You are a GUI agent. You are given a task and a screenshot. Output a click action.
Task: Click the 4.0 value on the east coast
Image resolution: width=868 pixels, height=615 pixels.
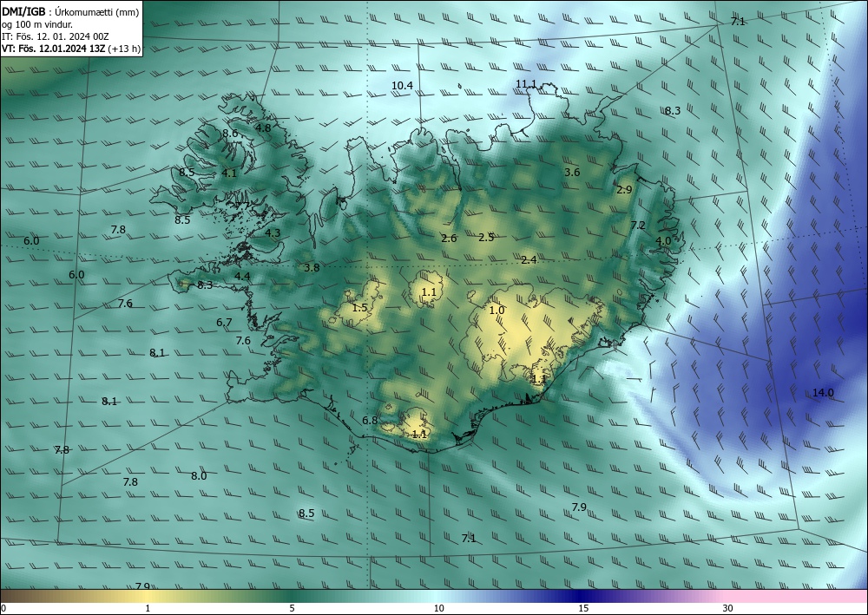[662, 240]
